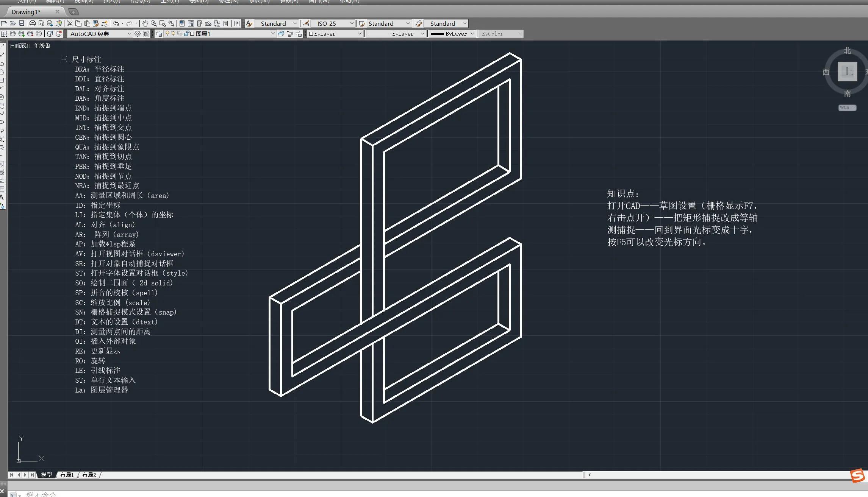Click the Cut scissors icon
Viewport: 868px width, 497px height.
70,23
